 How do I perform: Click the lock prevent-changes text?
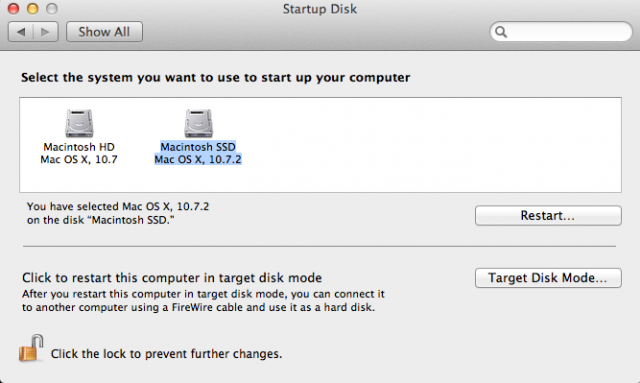click(167, 354)
